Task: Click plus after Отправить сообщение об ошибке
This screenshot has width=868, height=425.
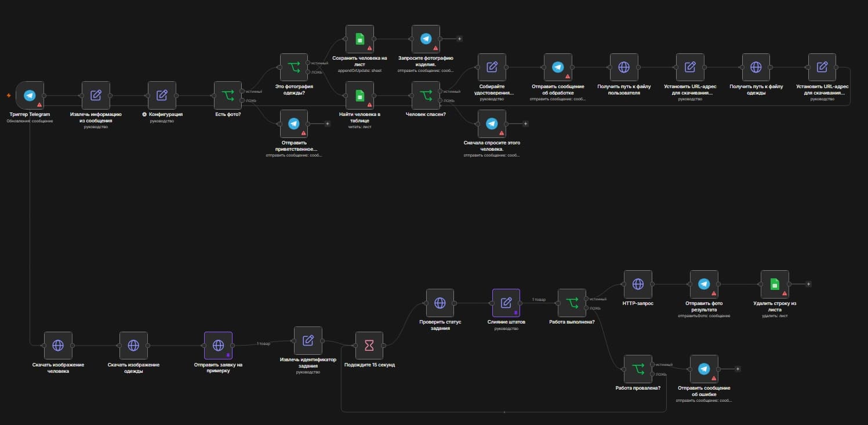Action: pos(738,369)
